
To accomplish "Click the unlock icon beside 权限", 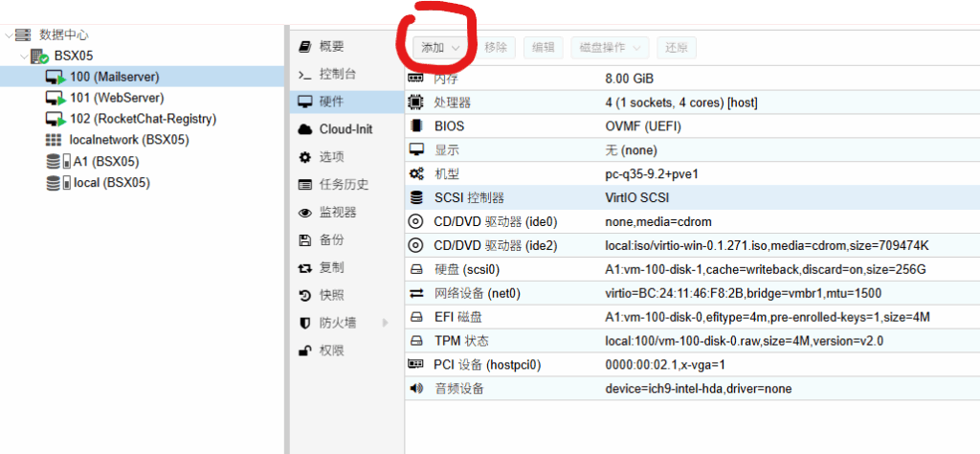I will point(305,351).
